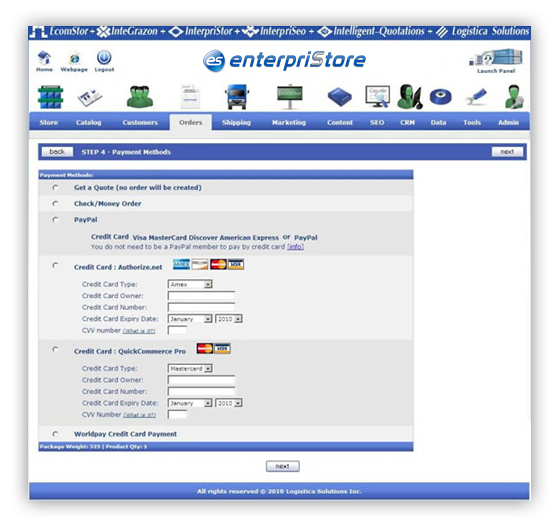Open the PayPal info link
559x527 pixels.
[296, 247]
